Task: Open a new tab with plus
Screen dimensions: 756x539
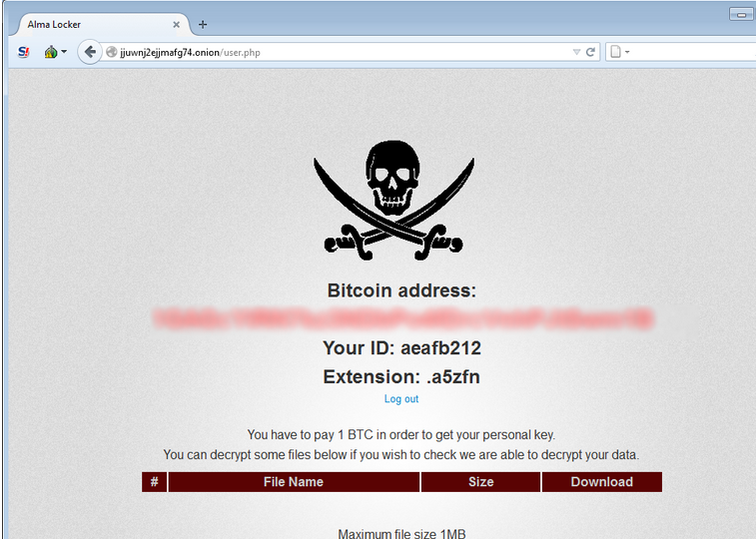Action: [203, 24]
